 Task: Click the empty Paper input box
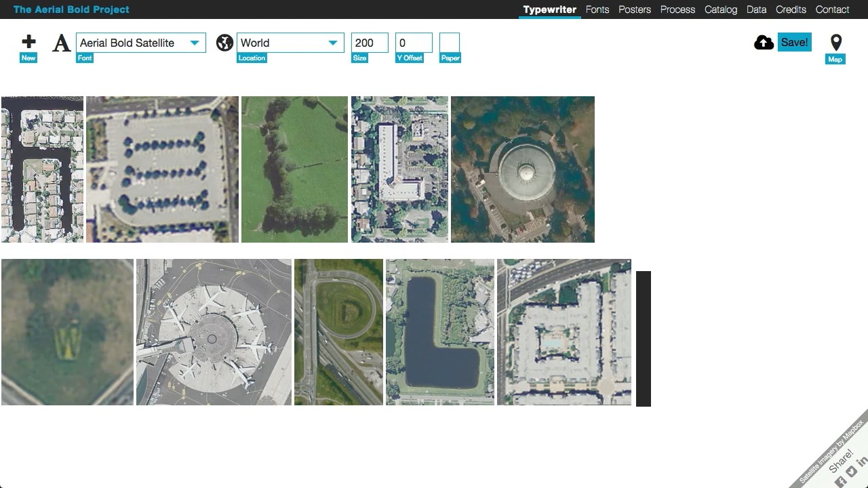tap(450, 42)
